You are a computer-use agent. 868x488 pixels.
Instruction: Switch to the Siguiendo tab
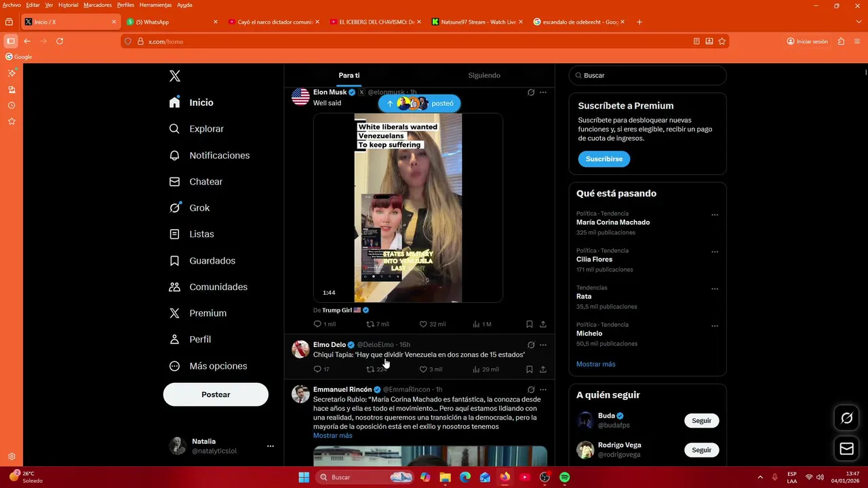point(484,75)
